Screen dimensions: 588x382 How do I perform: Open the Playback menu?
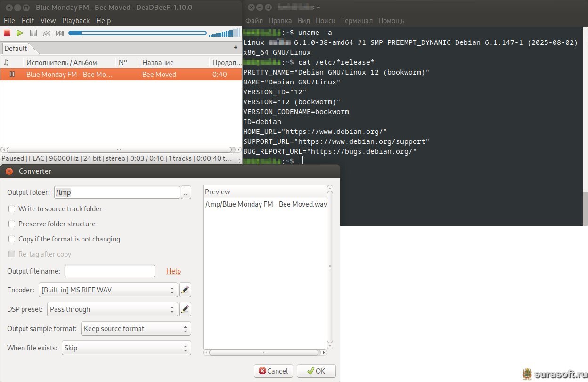(75, 21)
